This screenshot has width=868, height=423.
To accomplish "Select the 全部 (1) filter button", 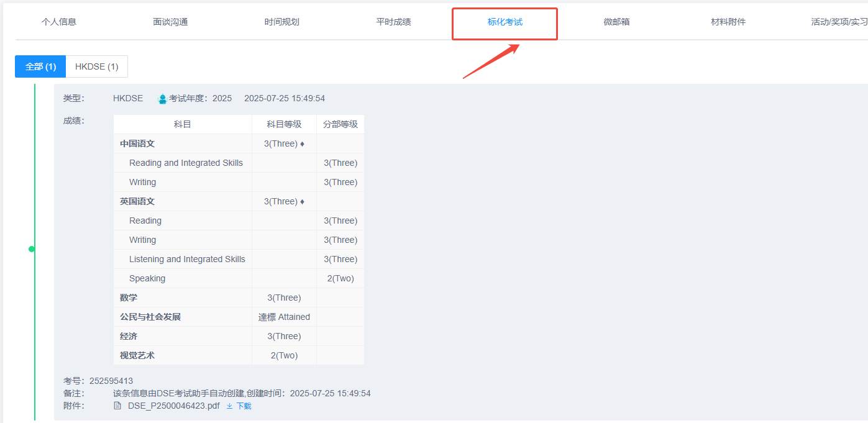I will [40, 66].
